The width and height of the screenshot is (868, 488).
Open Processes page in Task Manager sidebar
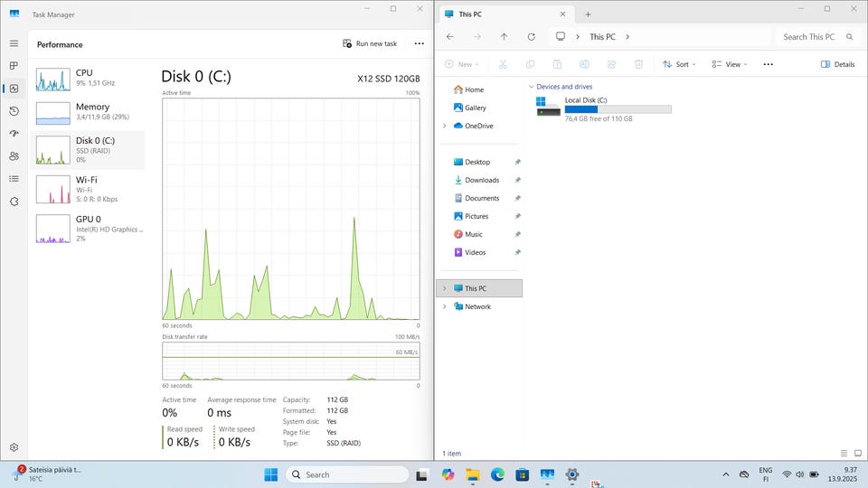click(x=14, y=66)
